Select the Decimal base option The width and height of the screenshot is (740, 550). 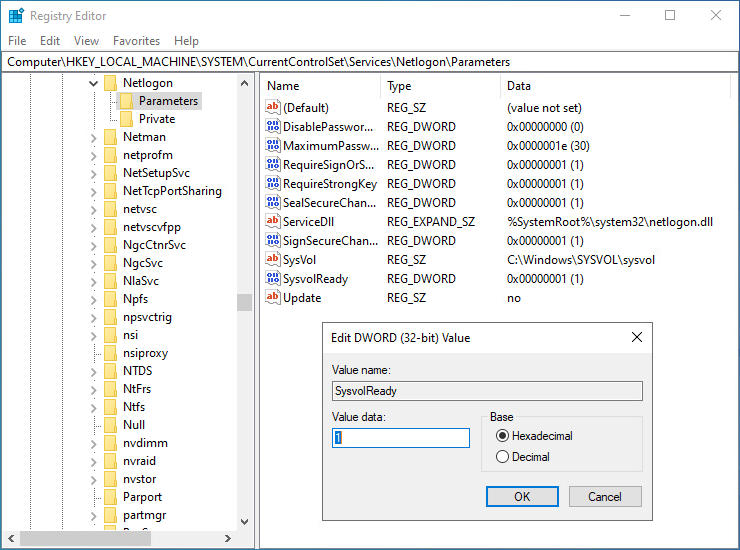coord(502,457)
